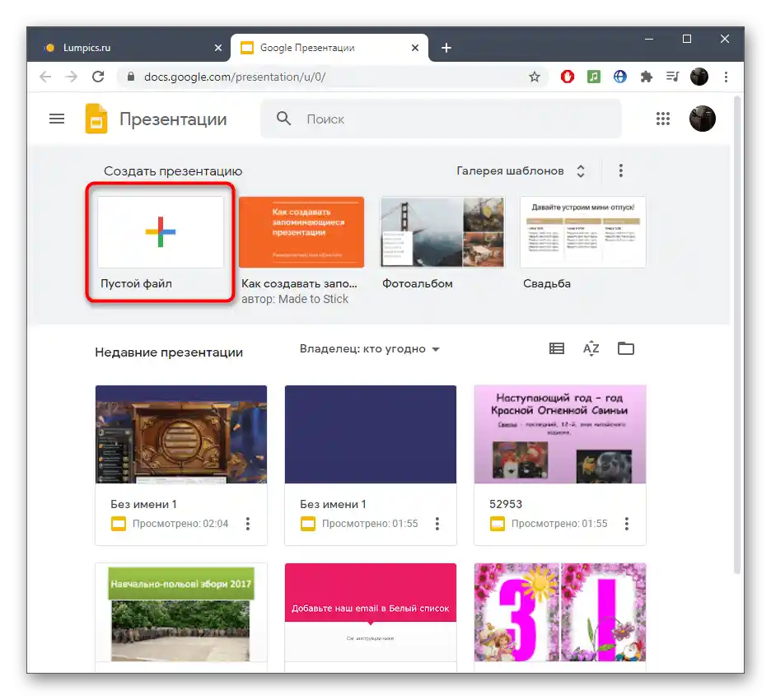This screenshot has height=700, width=771.
Task: Open the Добавьте наш email в Белый список presentation
Action: [370, 613]
